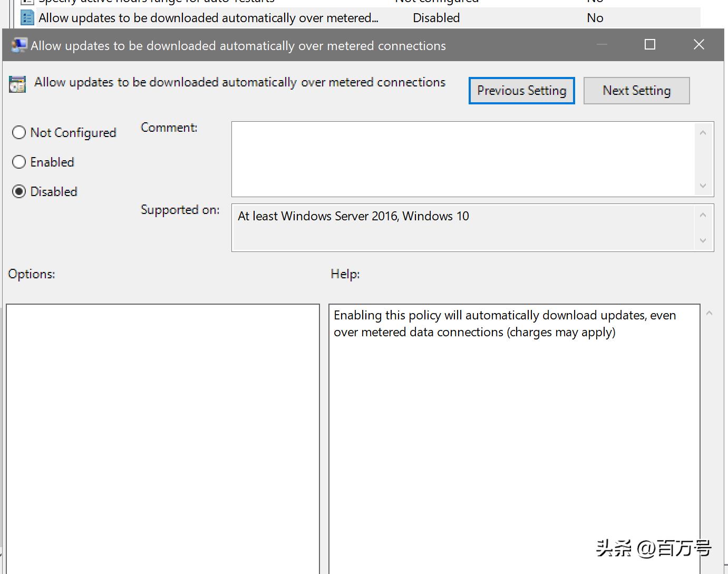Select 'Allow updates to be downloaded' row in background list
The height and width of the screenshot is (574, 728).
[x=360, y=18]
